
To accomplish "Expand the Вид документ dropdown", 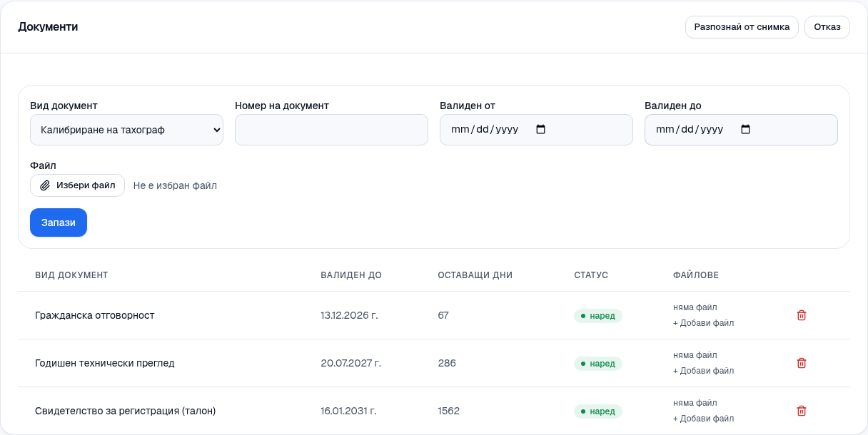I will coord(126,130).
